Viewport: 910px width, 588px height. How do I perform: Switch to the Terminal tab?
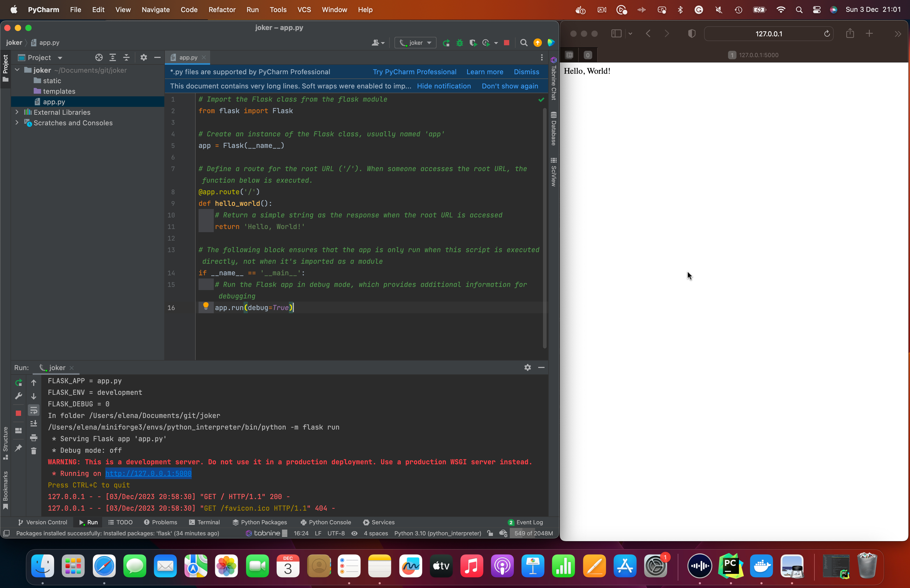click(204, 522)
